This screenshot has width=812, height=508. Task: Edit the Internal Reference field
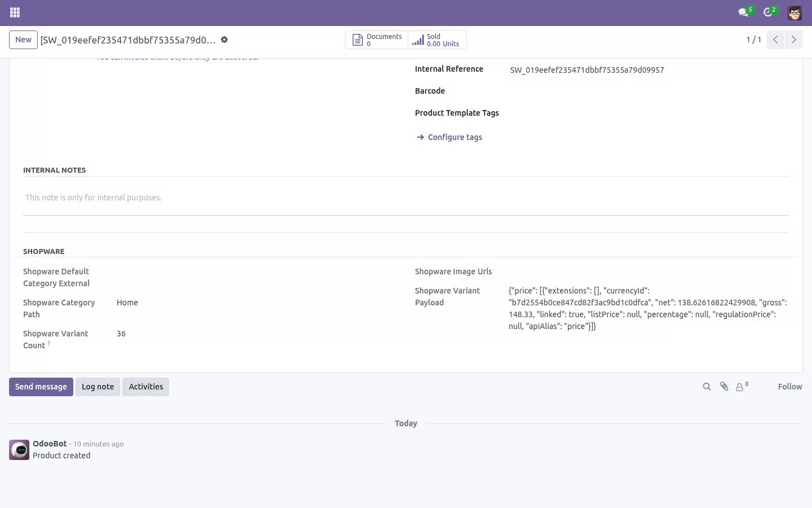click(x=648, y=70)
